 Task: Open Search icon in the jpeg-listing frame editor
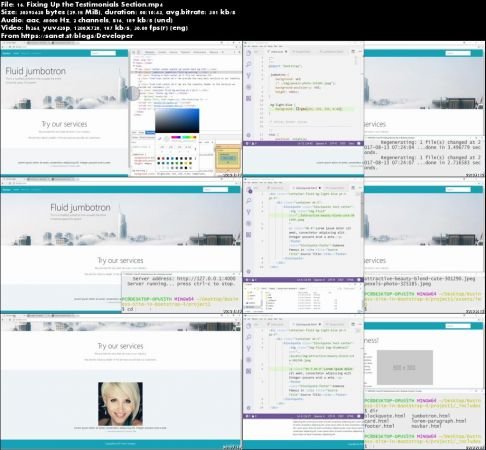click(x=248, y=201)
